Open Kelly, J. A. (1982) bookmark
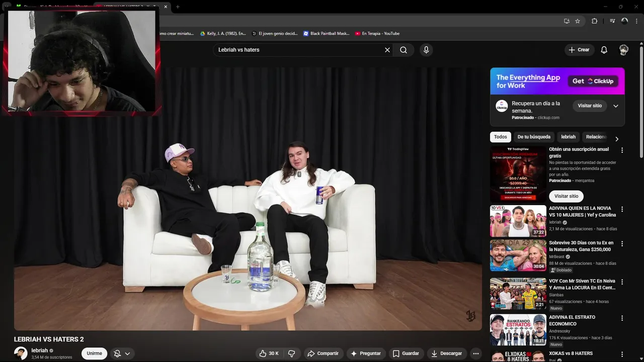Viewport: 644px width, 362px height. 223,34
